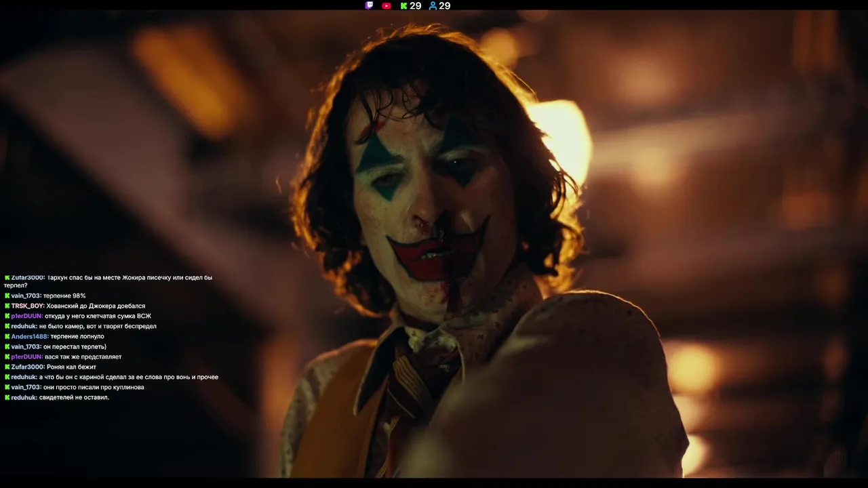Open username vain_1703 on 'терпение 98%' message

click(26, 296)
